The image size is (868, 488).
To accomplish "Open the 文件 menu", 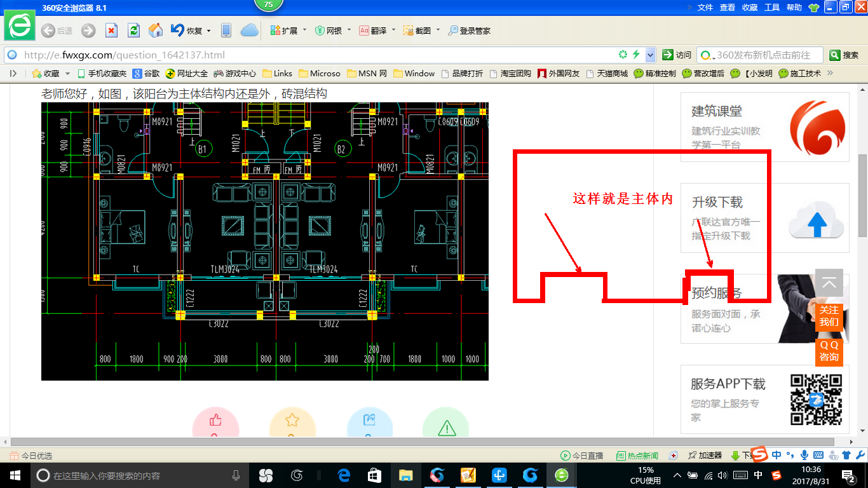I will coord(705,8).
